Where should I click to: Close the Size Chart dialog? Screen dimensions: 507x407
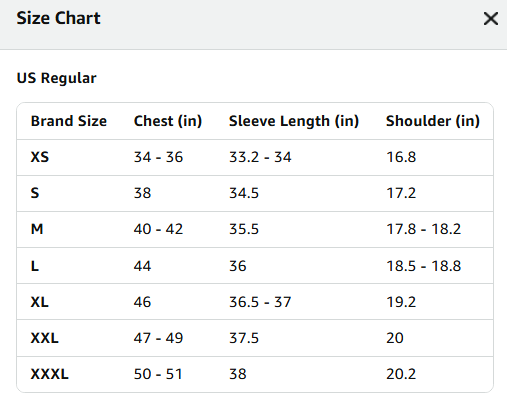[x=491, y=19]
